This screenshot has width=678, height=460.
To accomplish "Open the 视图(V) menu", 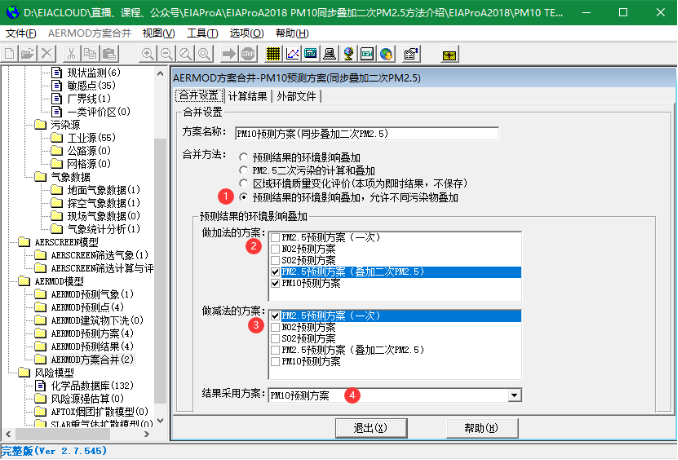I will point(159,33).
